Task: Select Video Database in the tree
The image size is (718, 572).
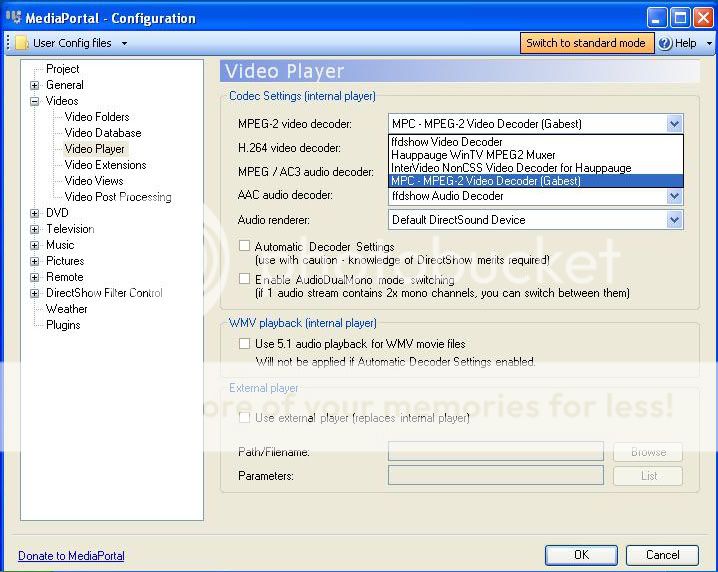Action: pos(103,133)
